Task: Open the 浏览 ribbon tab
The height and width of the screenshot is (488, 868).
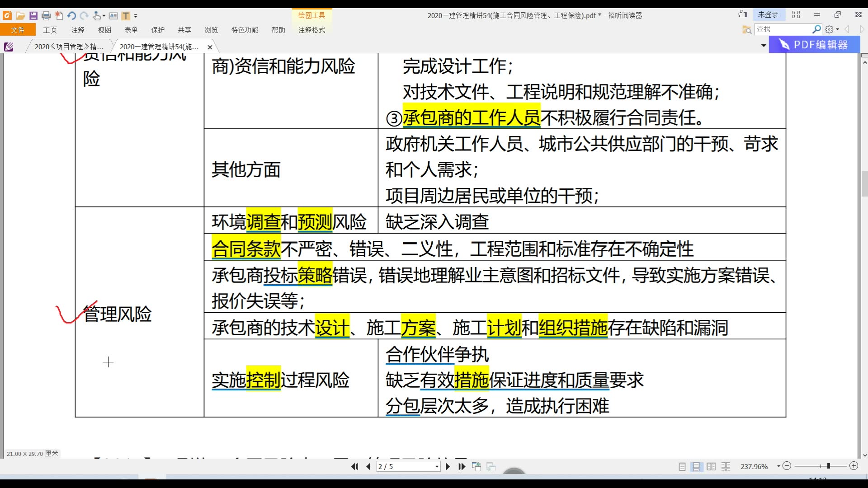Action: [211, 30]
